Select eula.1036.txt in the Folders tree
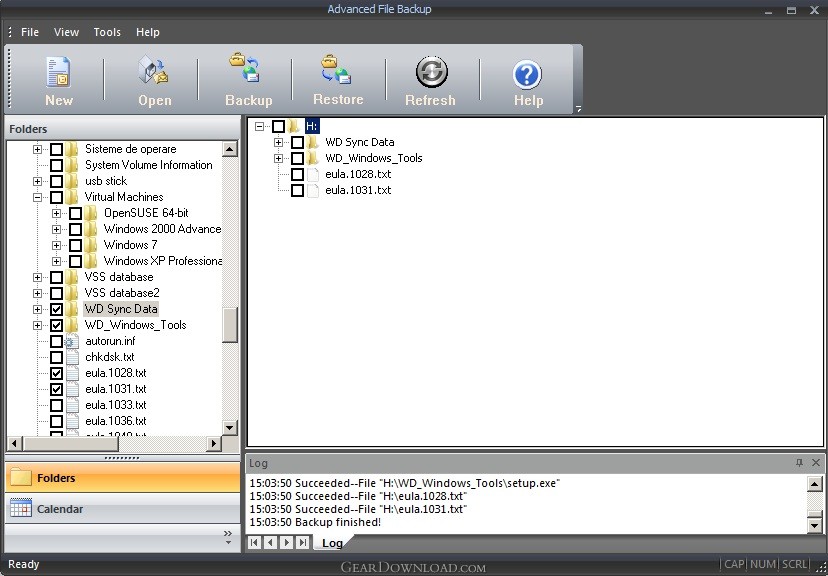 tap(116, 421)
